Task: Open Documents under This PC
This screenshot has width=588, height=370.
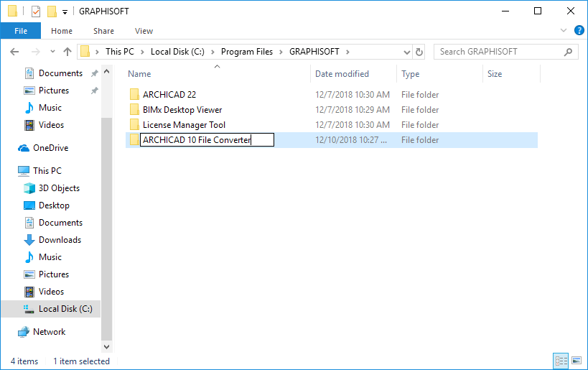Action: tap(60, 223)
